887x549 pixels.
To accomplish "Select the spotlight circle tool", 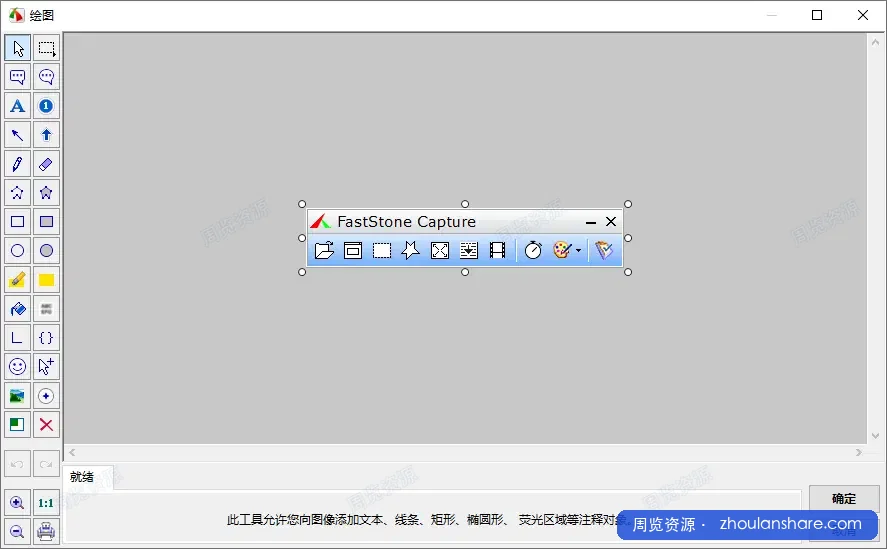I will pos(46,396).
